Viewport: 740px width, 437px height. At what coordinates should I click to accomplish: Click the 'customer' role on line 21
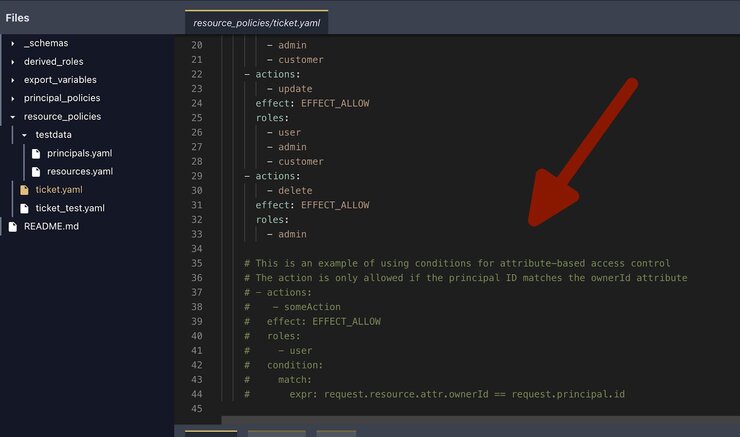pos(301,60)
